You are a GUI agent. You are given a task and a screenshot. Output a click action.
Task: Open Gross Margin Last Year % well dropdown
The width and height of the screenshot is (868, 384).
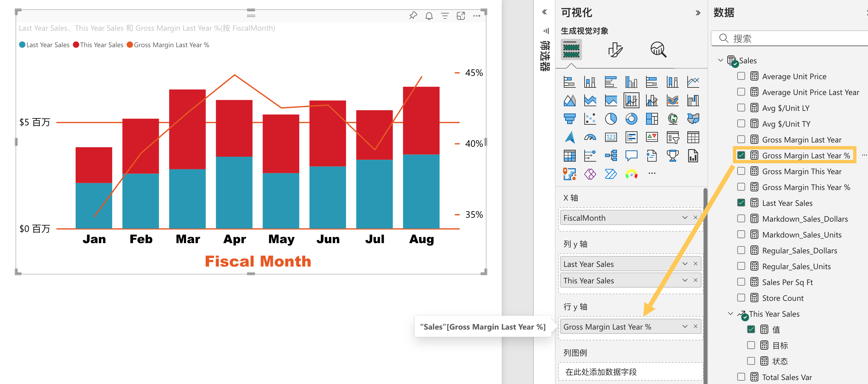click(x=685, y=327)
